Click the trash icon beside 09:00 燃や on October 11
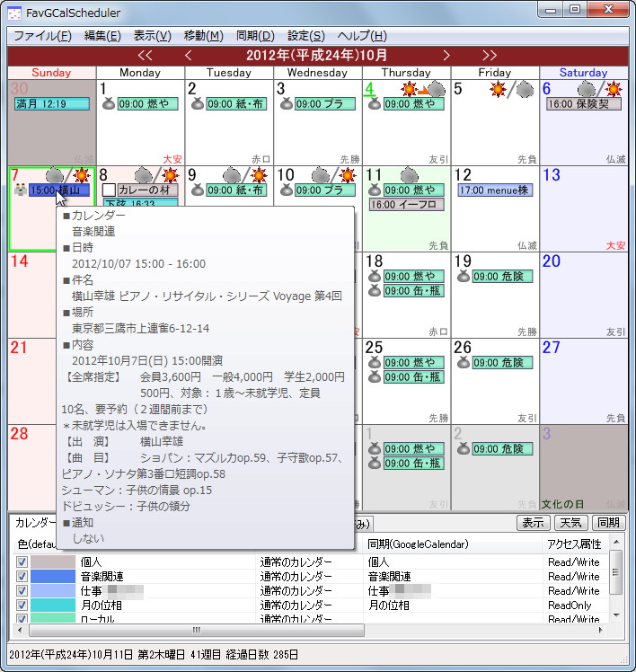The height and width of the screenshot is (672, 636). point(375,190)
